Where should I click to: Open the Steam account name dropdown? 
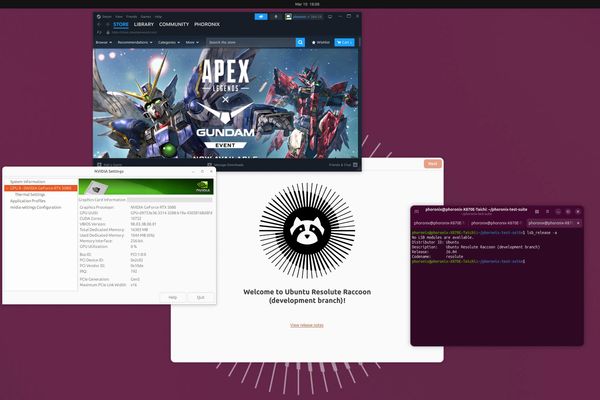[308, 17]
